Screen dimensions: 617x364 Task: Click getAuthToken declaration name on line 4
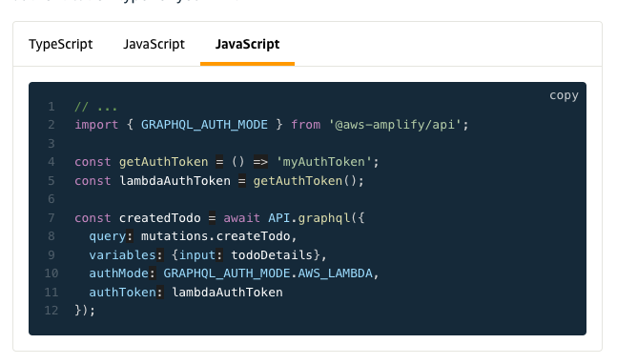164,162
